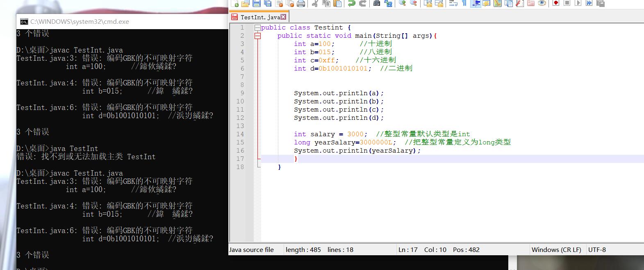Toggle show all characters (pilcrow icon)

tap(464, 3)
